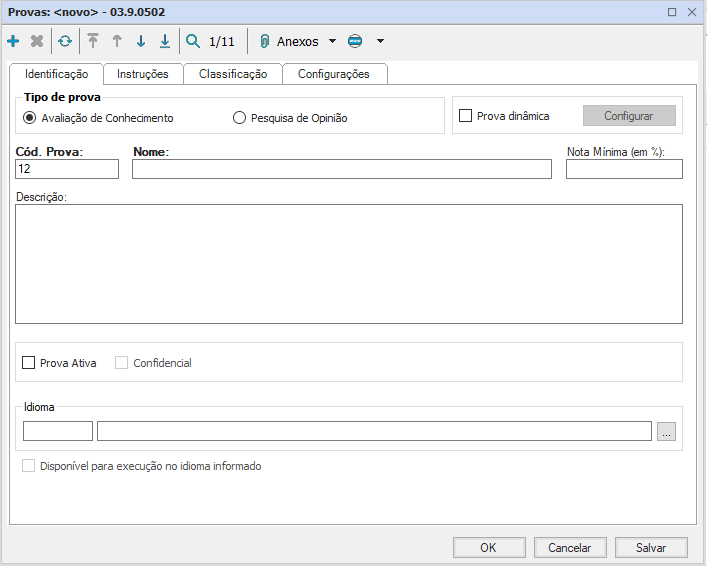Select Pesquisa de Opinião radio button
Screen dimensions: 707x568
[239, 118]
